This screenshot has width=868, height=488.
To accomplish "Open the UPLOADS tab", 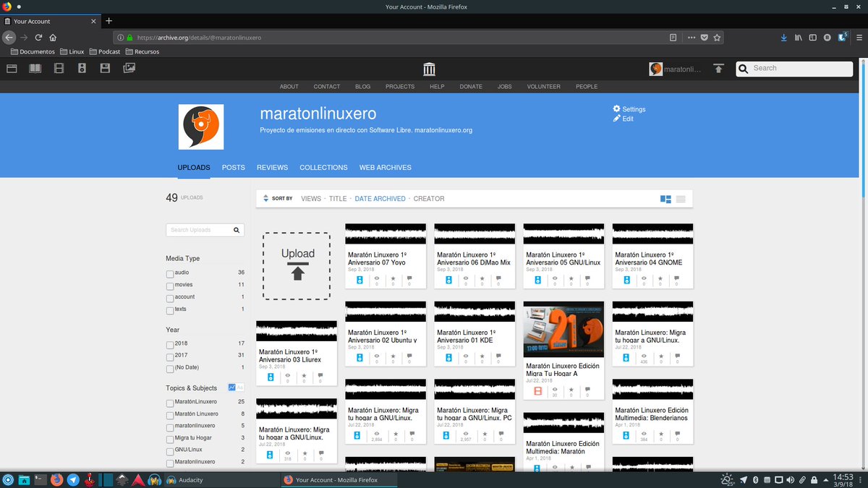I will [194, 168].
